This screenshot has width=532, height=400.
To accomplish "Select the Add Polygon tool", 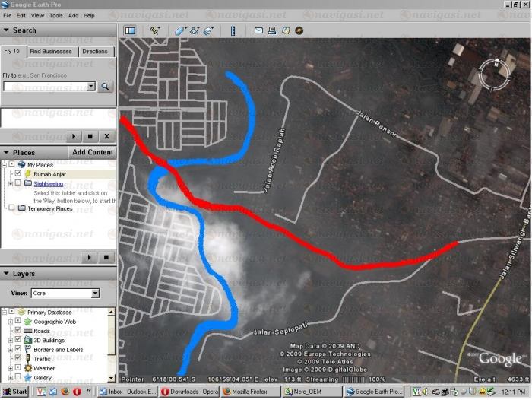I will 180,30.
